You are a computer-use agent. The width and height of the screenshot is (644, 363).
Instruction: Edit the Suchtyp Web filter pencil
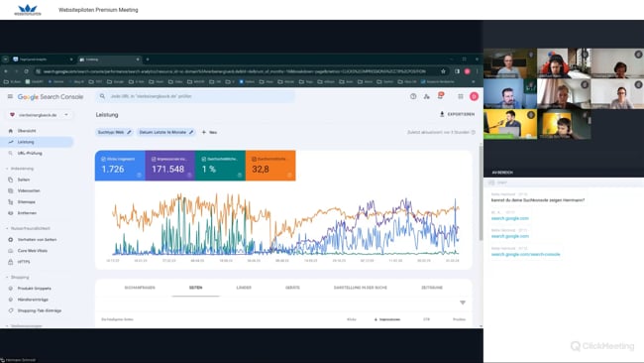pos(129,132)
